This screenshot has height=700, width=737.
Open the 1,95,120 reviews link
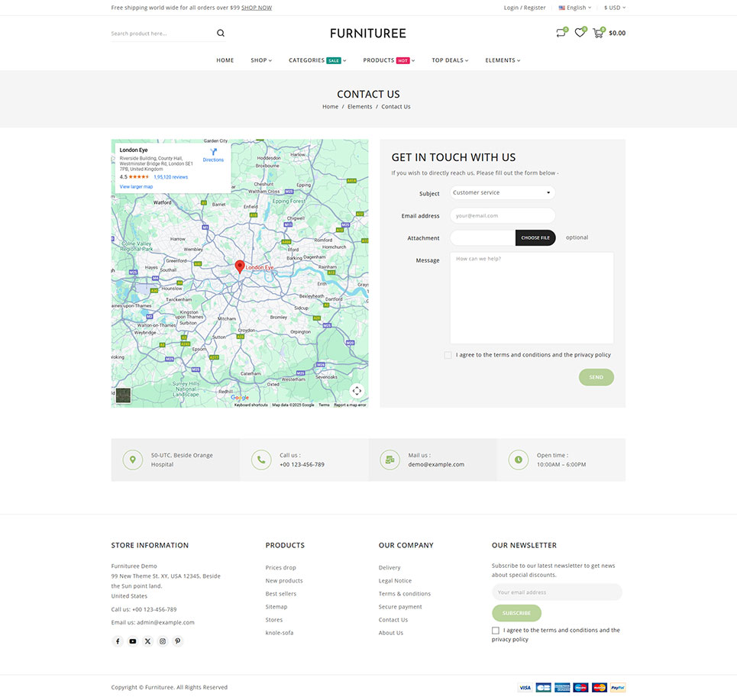[x=170, y=177]
